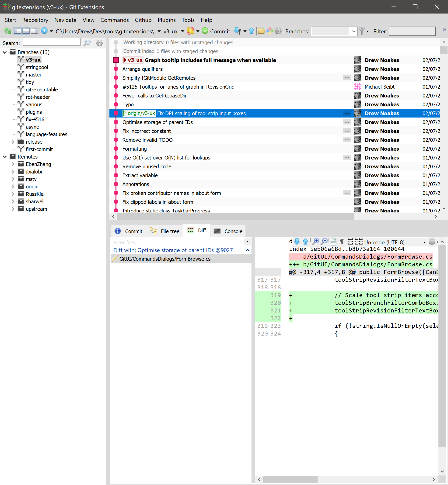The height and width of the screenshot is (485, 448).
Task: Click the ellipsis on the Fix DPI commit row
Action: point(347,113)
